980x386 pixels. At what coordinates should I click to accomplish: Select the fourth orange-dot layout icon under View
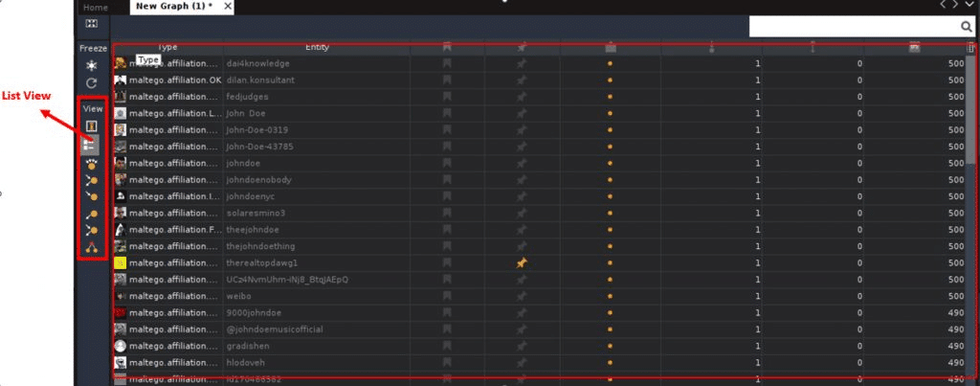[92, 215]
